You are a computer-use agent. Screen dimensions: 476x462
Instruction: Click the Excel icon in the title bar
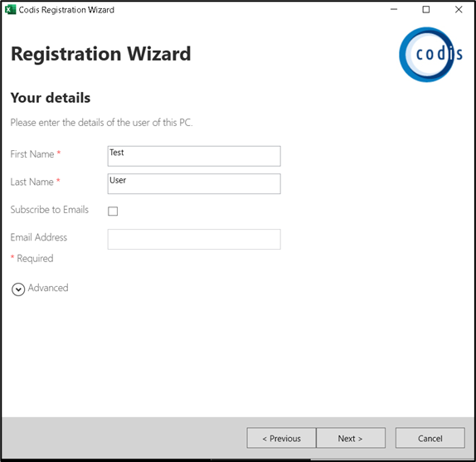(10, 10)
